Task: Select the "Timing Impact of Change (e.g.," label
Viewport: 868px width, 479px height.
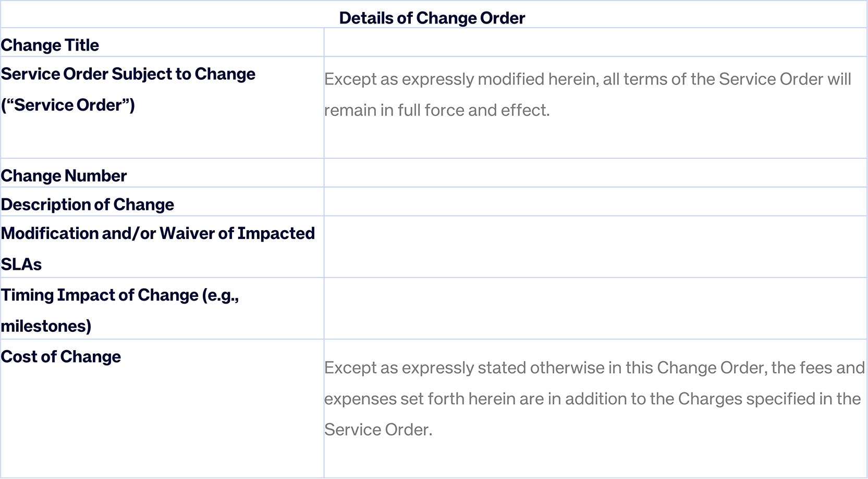Action: tap(120, 295)
